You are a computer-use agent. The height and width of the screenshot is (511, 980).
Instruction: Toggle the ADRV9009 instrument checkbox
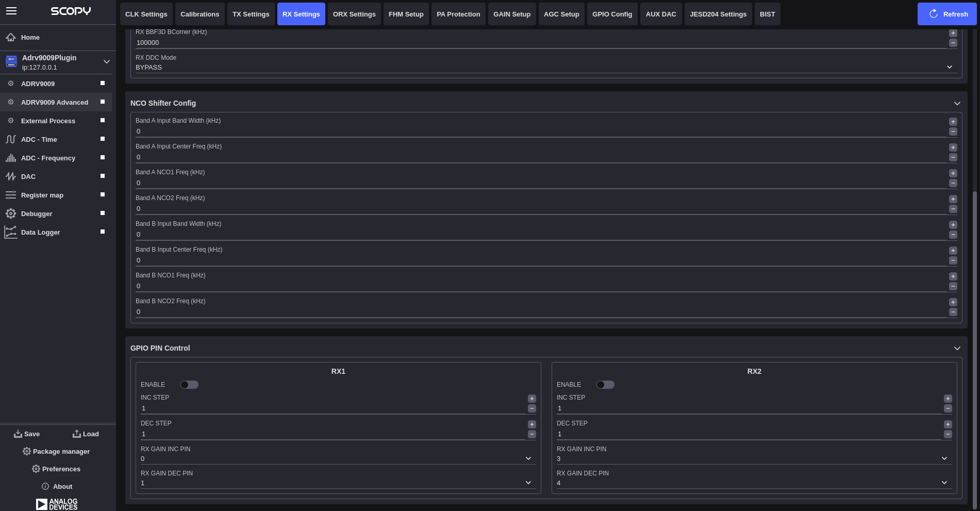(x=102, y=83)
